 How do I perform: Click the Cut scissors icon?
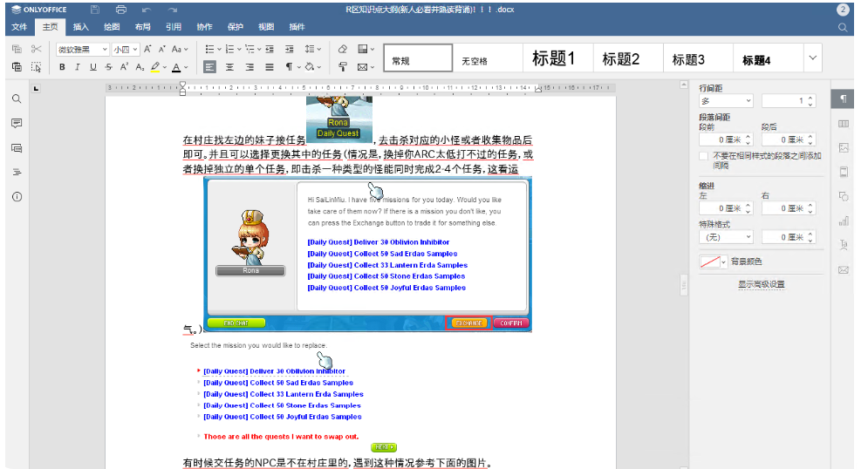pyautogui.click(x=36, y=49)
